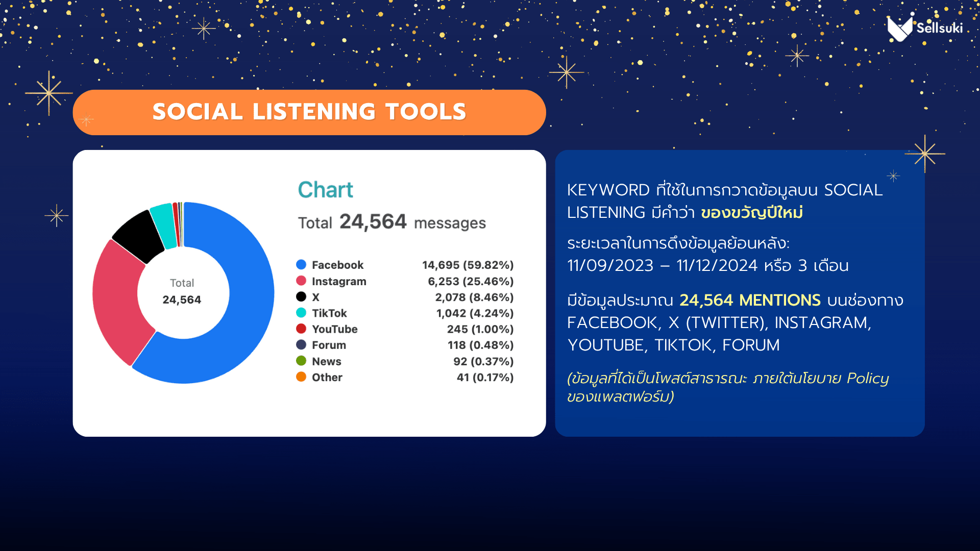The height and width of the screenshot is (551, 980).
Task: Click the pink Instagram donut segment
Action: pyautogui.click(x=116, y=301)
